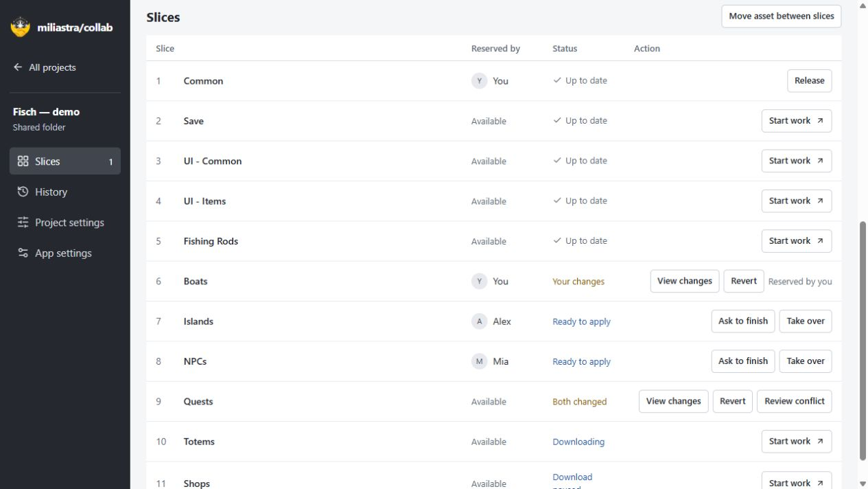Click Ready to apply status on NPCs
Viewport: 868px width, 489px height.
(x=581, y=361)
